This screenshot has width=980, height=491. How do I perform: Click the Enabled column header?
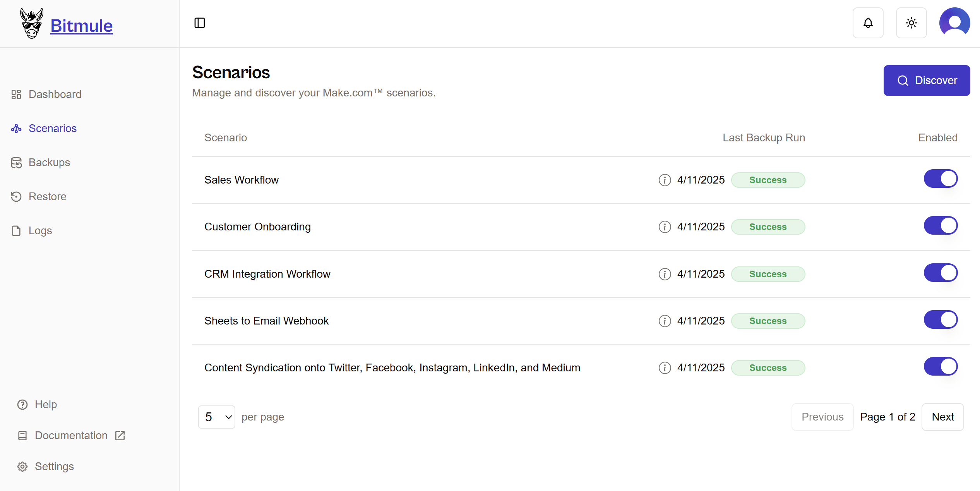[x=938, y=138]
